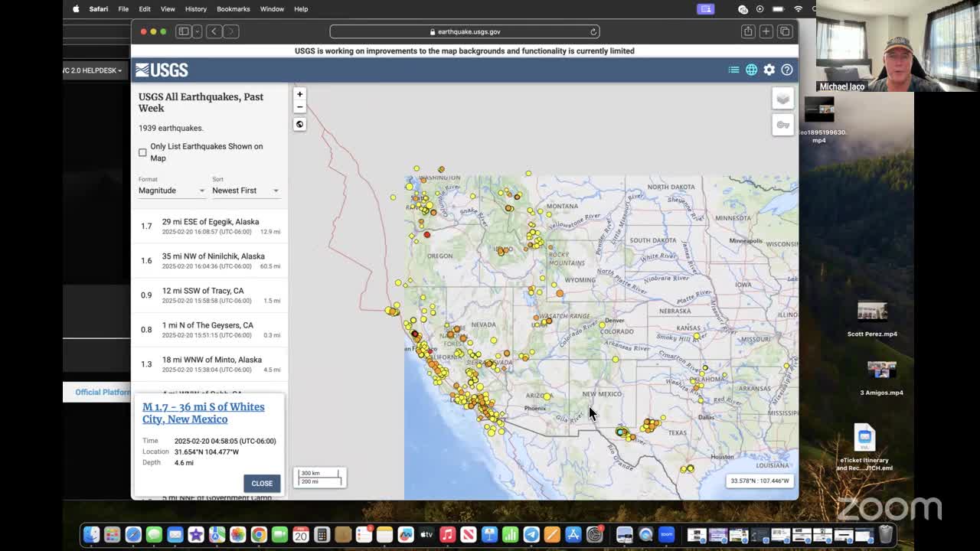980x551 pixels.
Task: Open Zoom app in the Dock
Action: pyautogui.click(x=666, y=534)
